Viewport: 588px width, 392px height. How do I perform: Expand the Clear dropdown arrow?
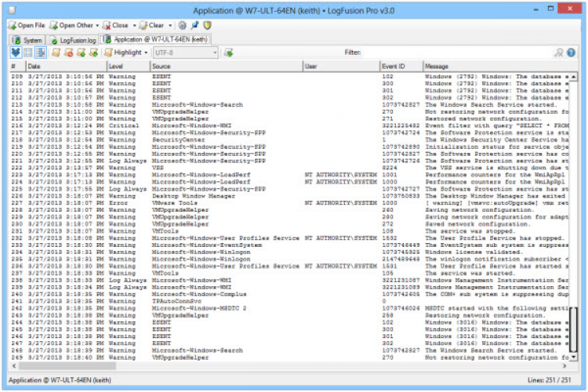point(170,26)
